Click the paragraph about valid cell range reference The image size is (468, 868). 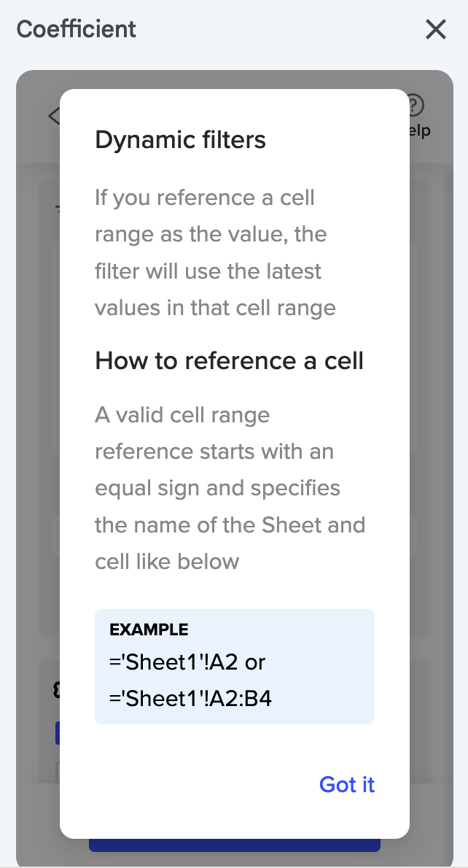(x=230, y=488)
